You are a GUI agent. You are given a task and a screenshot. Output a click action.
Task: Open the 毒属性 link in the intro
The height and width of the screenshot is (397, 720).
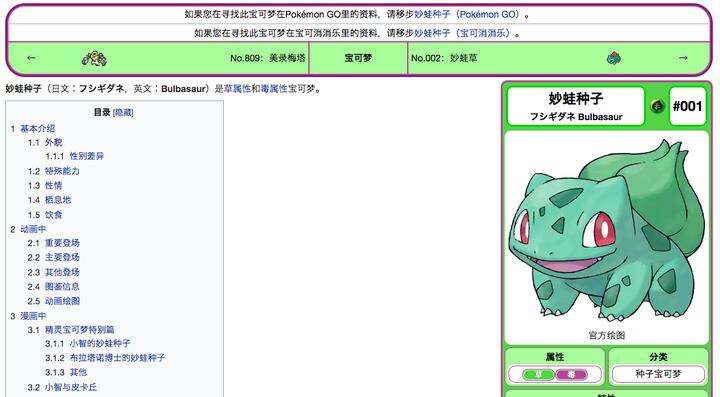(274, 89)
